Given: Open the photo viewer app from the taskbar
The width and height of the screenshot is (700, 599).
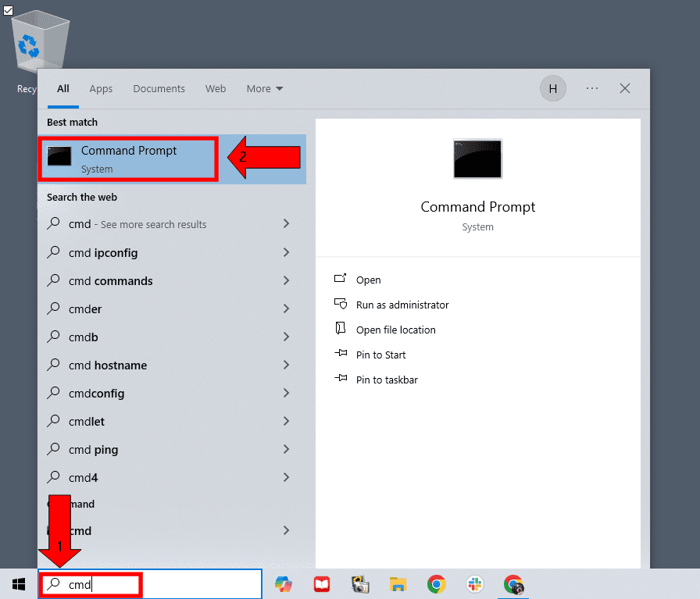Looking at the screenshot, I should [x=359, y=583].
